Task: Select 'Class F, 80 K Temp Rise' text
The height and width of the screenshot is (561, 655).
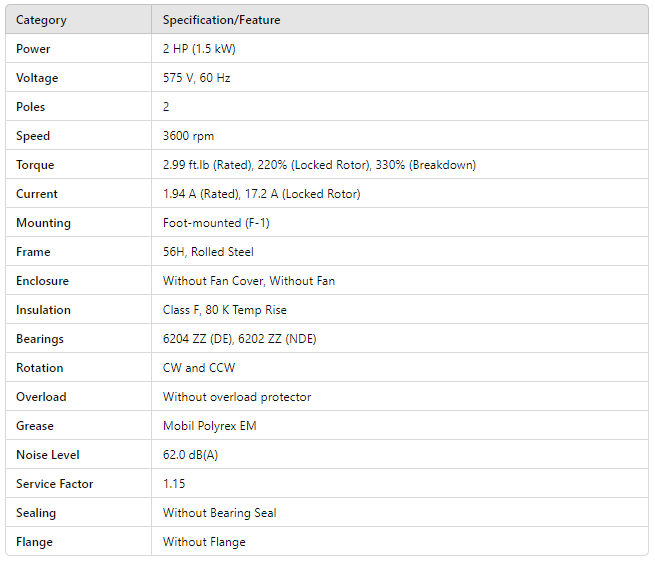Action: [225, 310]
